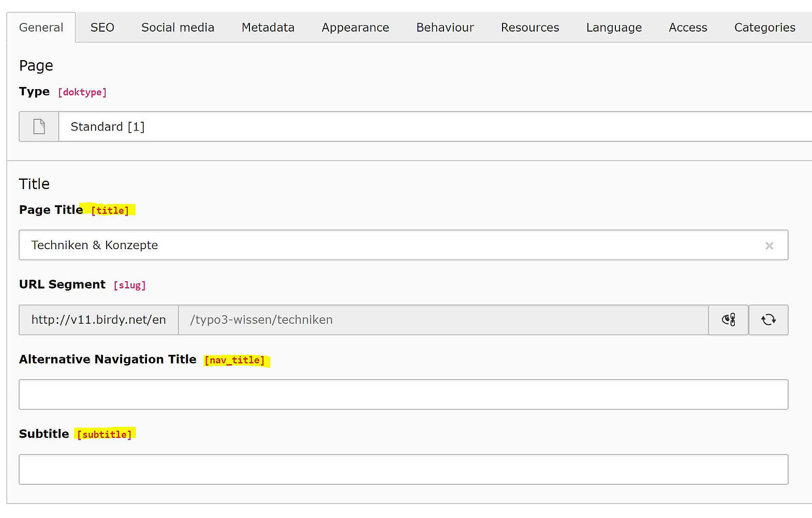Select the Categories tab

click(764, 27)
